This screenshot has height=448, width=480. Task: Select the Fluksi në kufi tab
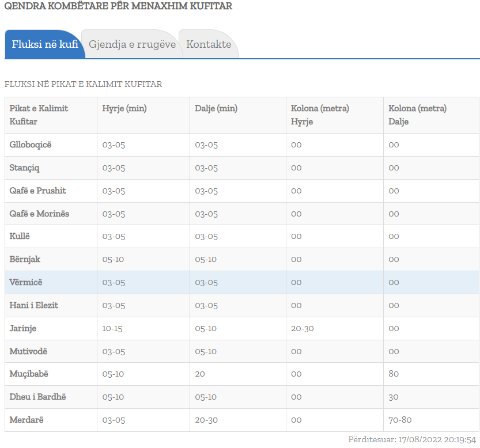coord(45,44)
